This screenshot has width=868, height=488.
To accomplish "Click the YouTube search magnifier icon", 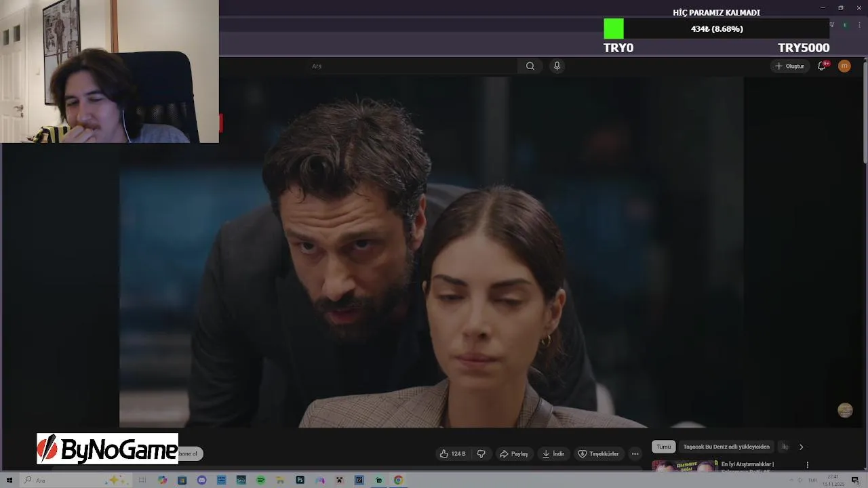I will [530, 66].
